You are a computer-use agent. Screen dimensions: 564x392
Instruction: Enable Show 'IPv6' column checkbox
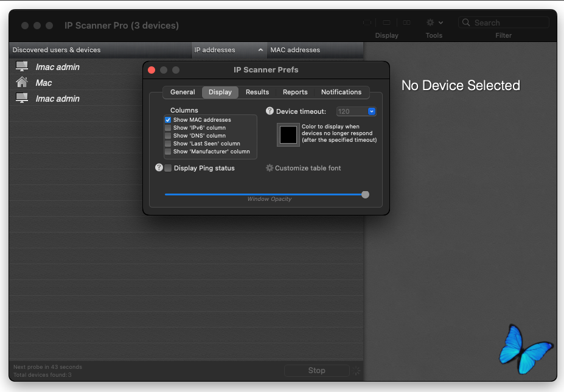click(x=168, y=128)
